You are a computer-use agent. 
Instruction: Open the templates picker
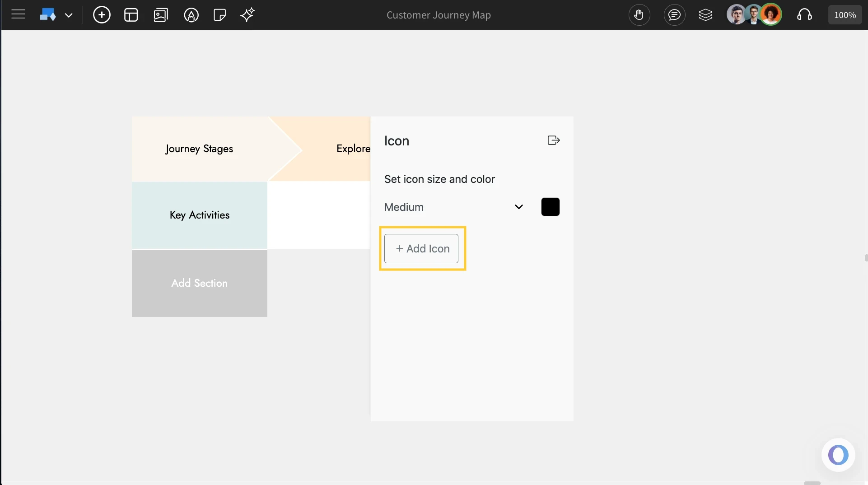click(x=131, y=15)
